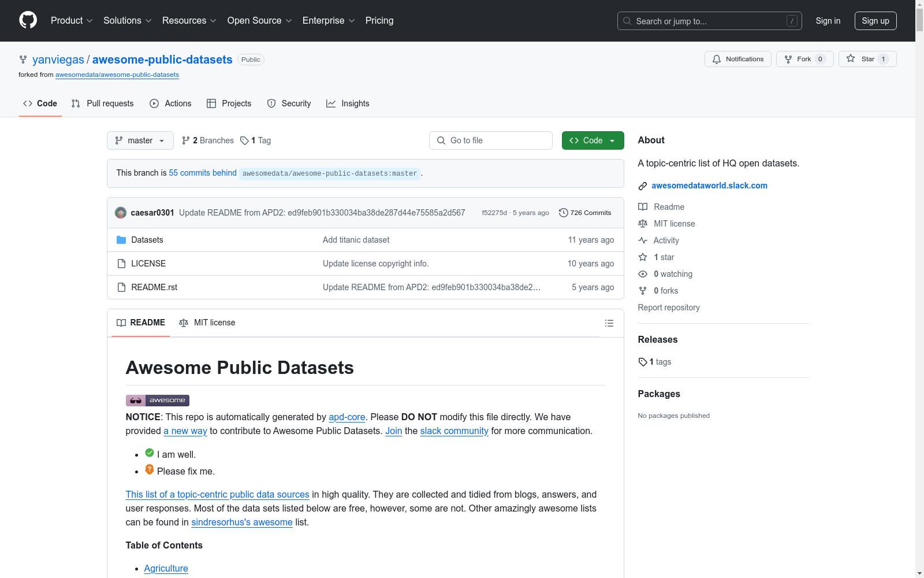Viewport: 924px width, 578px height.
Task: Open the README outline list icon
Action: (609, 323)
